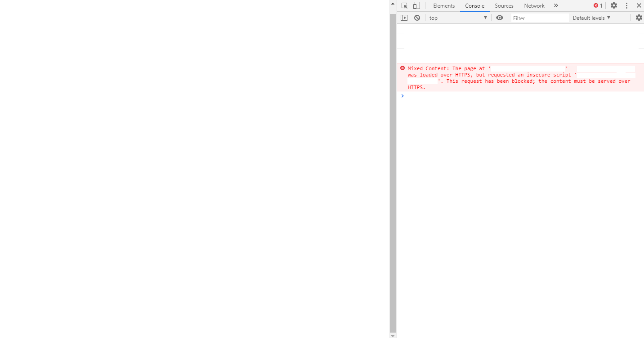
Task: Close the DevTools panel
Action: tap(639, 5)
